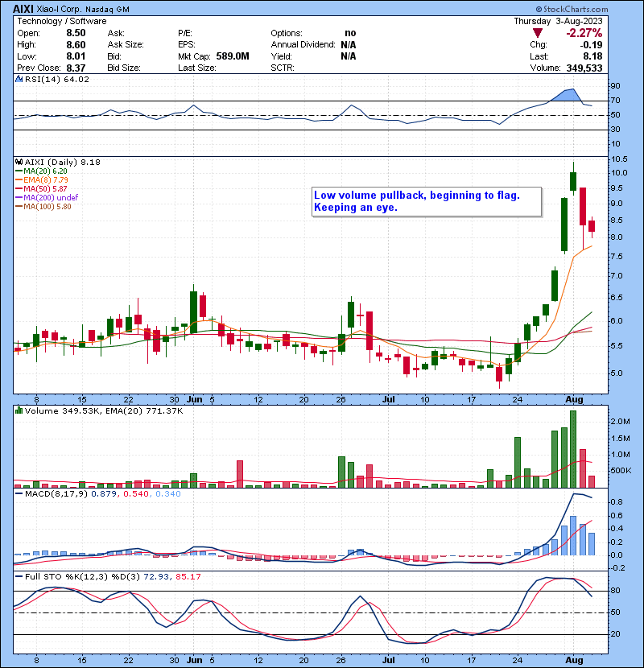
Task: Click the Volume 349,533 value in header
Action: point(584,68)
